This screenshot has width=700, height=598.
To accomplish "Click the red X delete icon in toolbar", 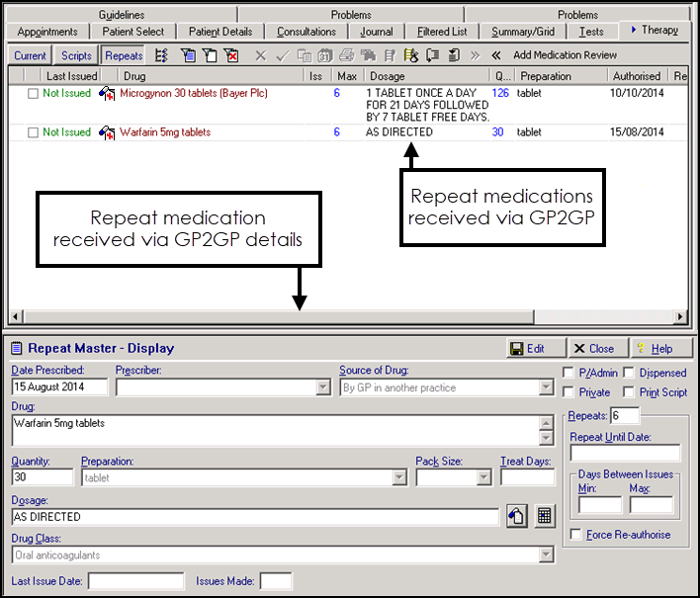I will tap(230, 55).
